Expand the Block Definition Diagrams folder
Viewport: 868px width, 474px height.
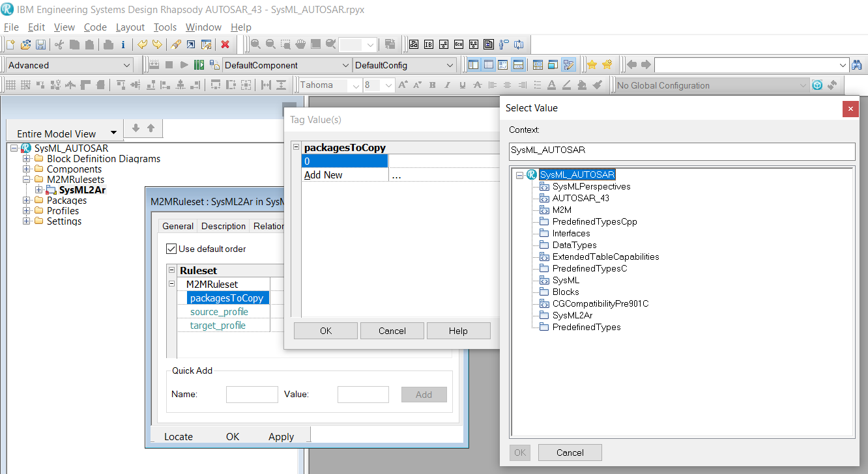point(27,159)
